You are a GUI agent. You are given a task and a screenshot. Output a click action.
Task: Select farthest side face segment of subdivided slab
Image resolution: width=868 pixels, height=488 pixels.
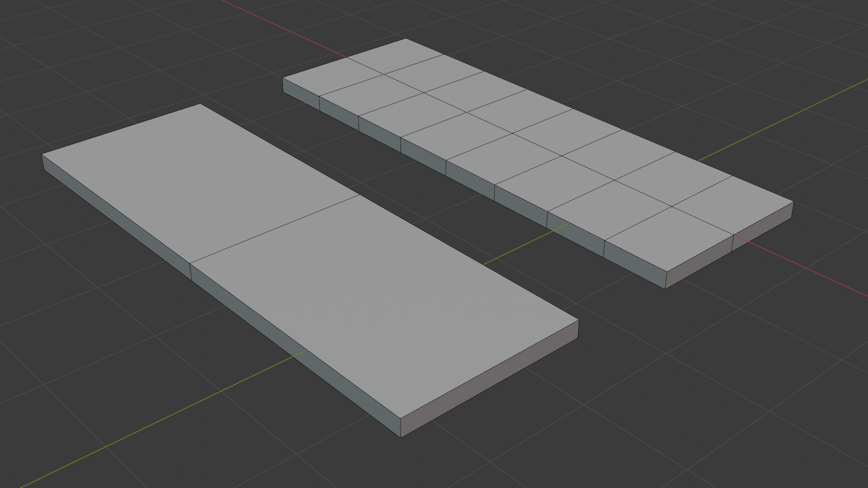click(x=301, y=94)
